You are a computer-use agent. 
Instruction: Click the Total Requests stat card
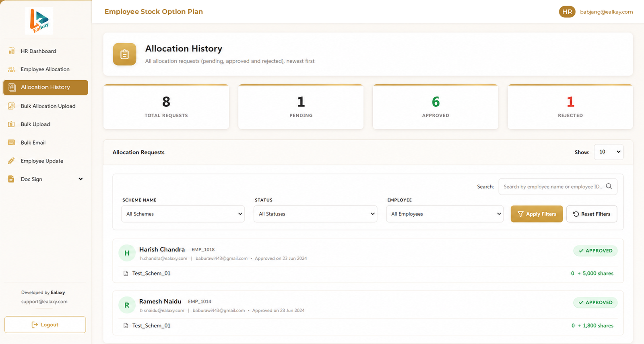166,107
